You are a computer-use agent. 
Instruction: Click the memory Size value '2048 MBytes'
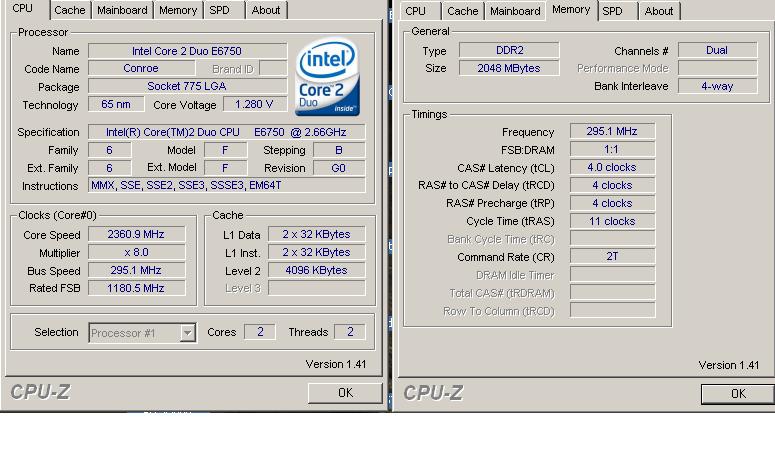pyautogui.click(x=510, y=68)
